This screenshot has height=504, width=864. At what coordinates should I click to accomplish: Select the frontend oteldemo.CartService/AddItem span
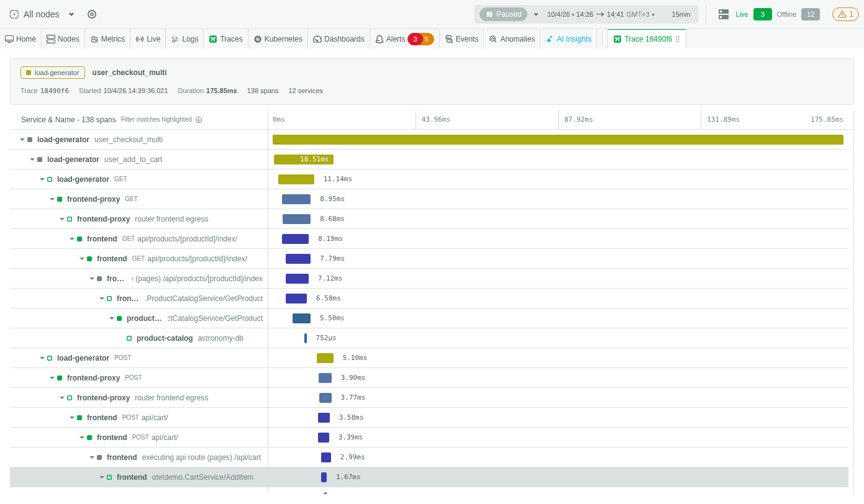pyautogui.click(x=429, y=477)
